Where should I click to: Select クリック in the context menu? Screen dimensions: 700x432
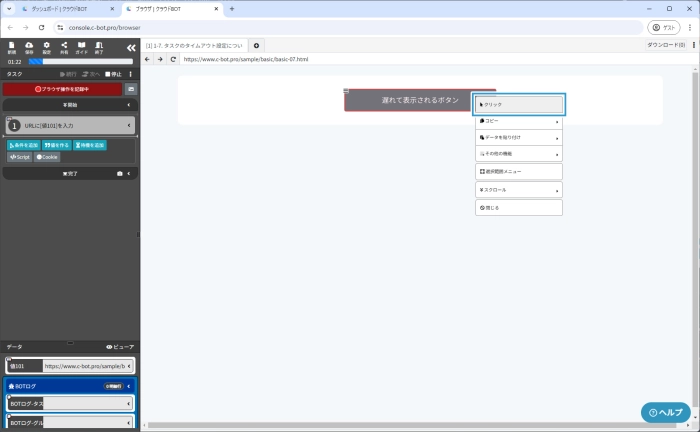pyautogui.click(x=518, y=104)
